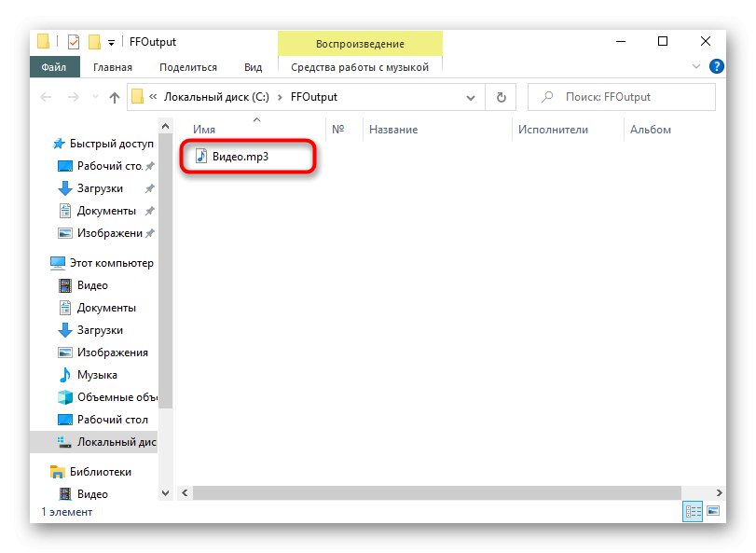
Task: Open Видео under Этот компьютер
Action: 83,285
